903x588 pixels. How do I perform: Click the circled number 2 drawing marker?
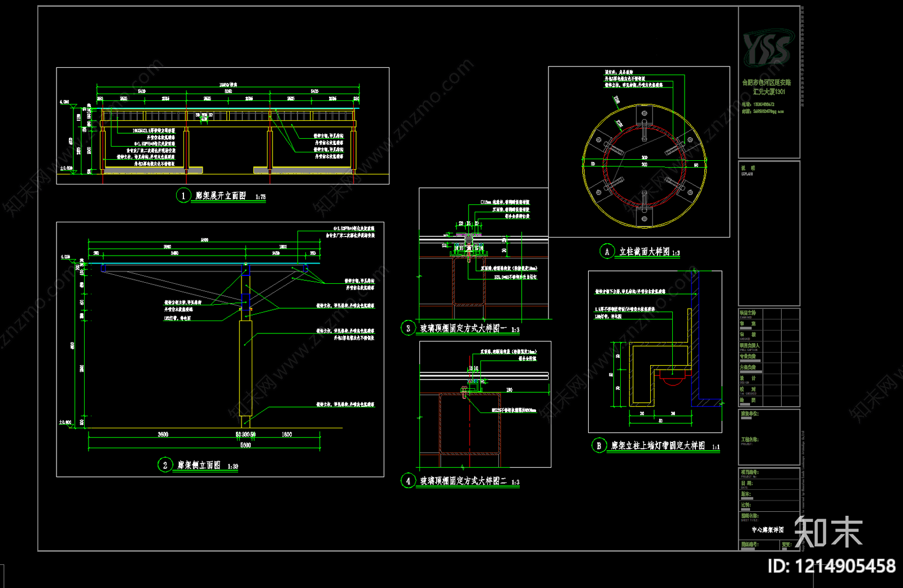pyautogui.click(x=165, y=465)
